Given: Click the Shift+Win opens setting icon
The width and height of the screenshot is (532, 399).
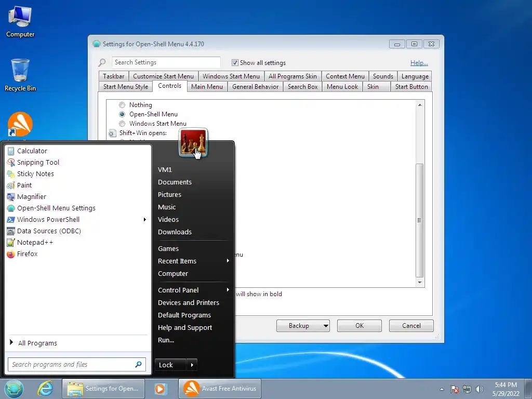Looking at the screenshot, I should click(x=112, y=133).
